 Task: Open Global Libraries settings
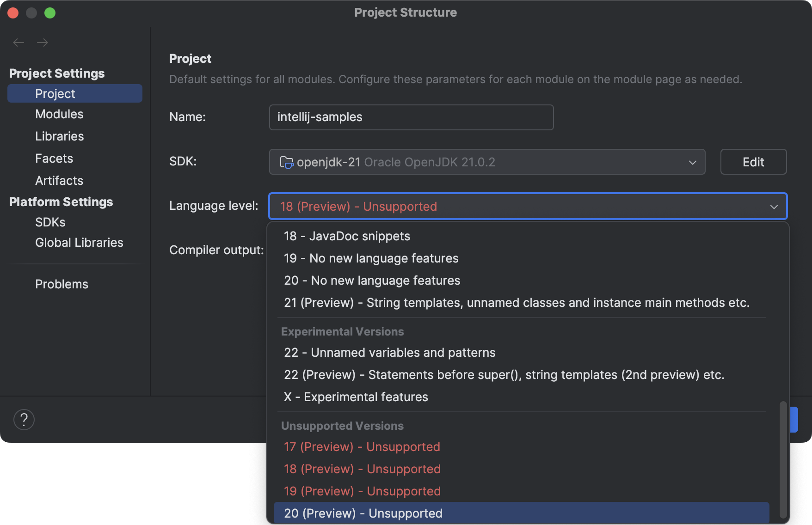(x=79, y=242)
